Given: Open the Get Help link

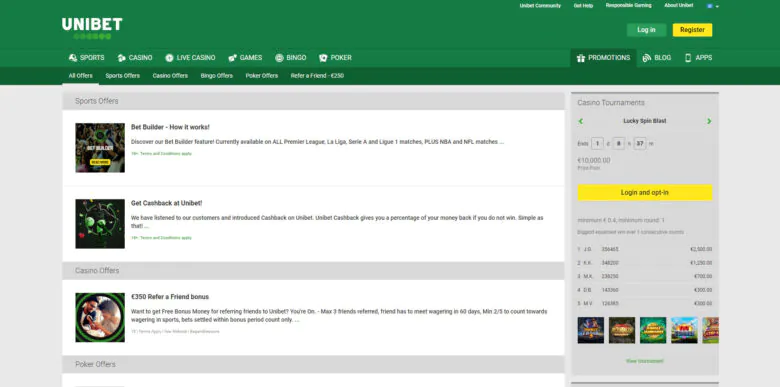Looking at the screenshot, I should 583,5.
